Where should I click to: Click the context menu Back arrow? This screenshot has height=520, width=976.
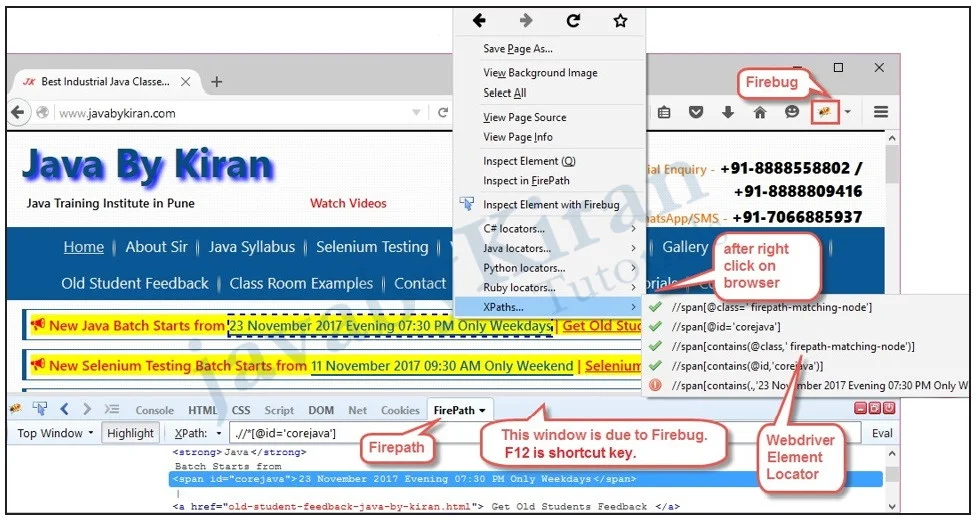[x=479, y=21]
